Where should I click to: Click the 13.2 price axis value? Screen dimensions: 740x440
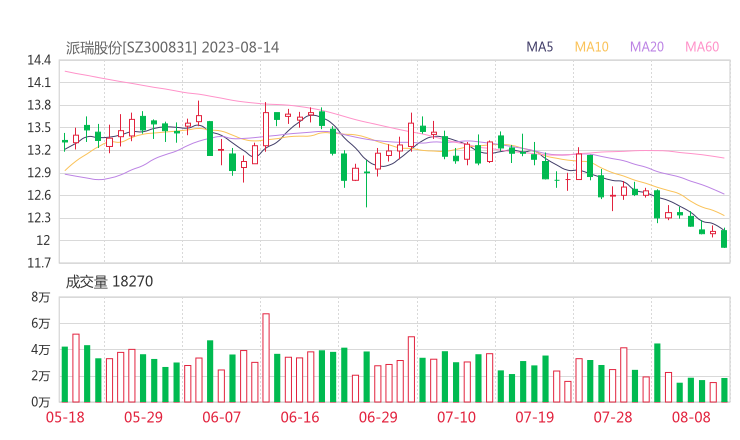(39, 151)
